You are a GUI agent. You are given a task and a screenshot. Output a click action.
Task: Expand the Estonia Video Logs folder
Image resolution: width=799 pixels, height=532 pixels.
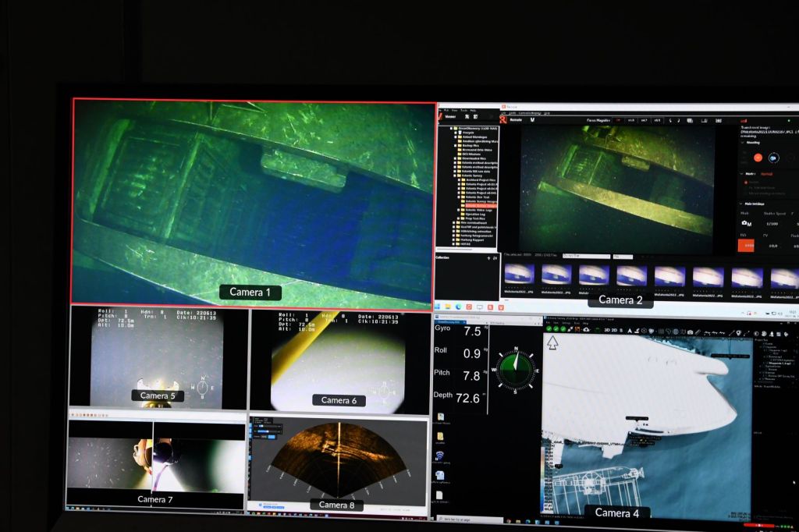click(460, 210)
